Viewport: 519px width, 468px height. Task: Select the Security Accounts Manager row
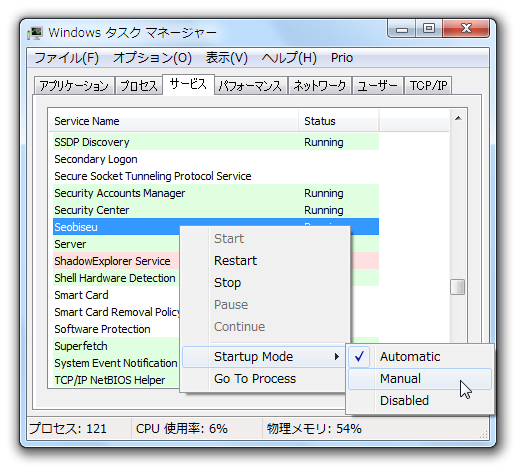point(216,193)
